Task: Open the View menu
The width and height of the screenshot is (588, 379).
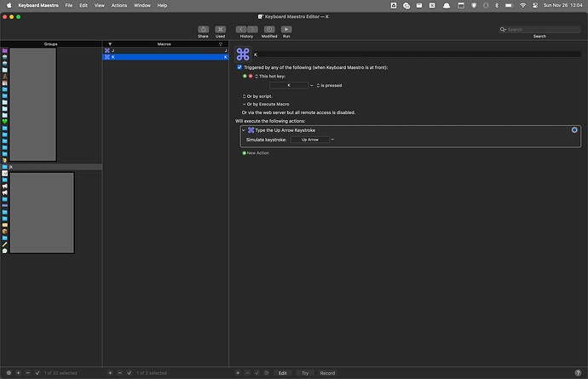Action: [100, 5]
